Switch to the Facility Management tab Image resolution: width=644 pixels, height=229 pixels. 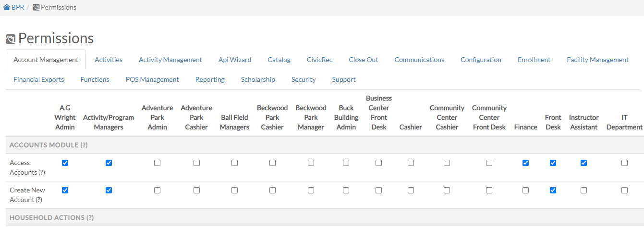coord(597,60)
